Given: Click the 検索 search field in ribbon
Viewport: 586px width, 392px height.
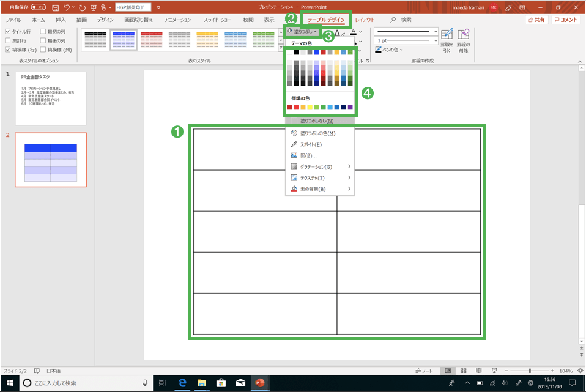Looking at the screenshot, I should pyautogui.click(x=401, y=20).
